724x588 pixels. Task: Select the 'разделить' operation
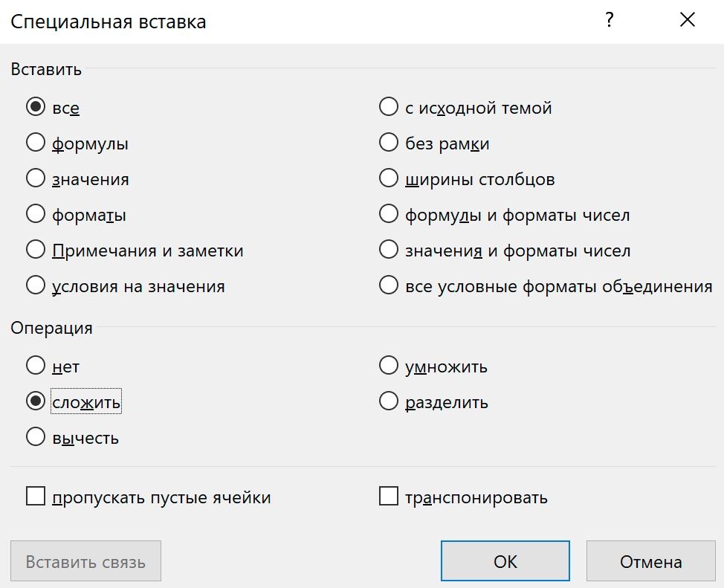click(389, 402)
